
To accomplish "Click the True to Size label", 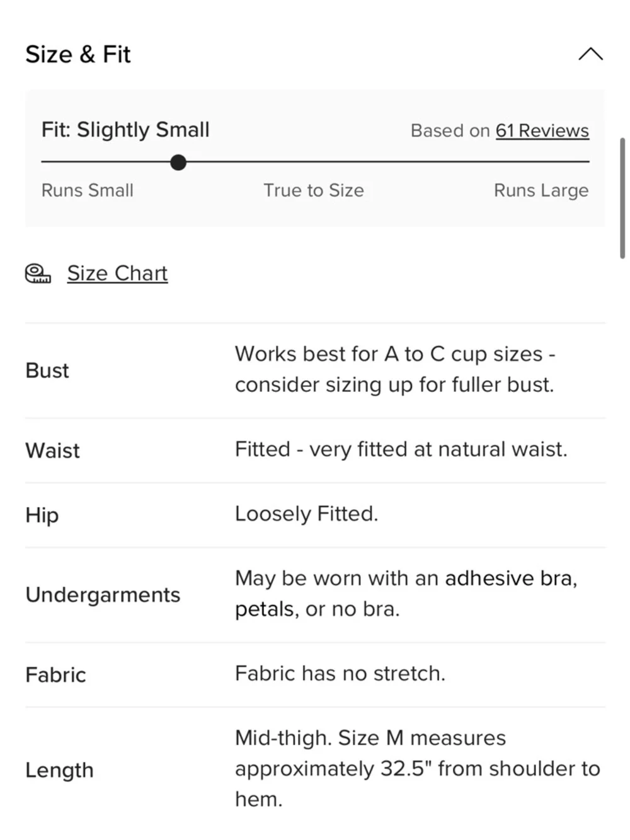I will 313,190.
